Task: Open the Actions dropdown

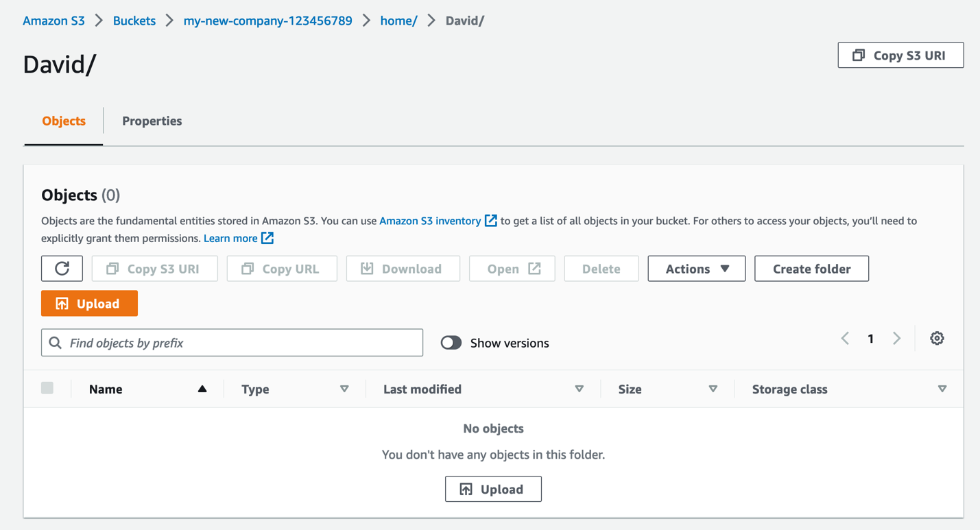Action: (696, 268)
